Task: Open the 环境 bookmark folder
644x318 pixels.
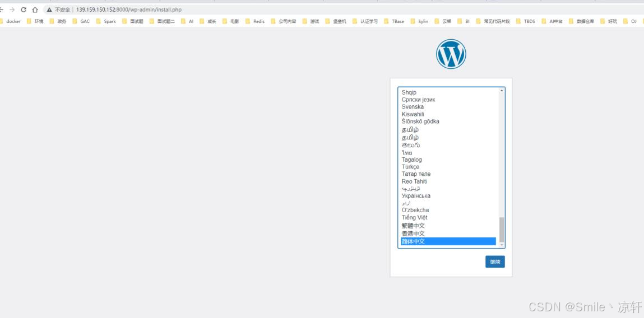Action: 35,21
